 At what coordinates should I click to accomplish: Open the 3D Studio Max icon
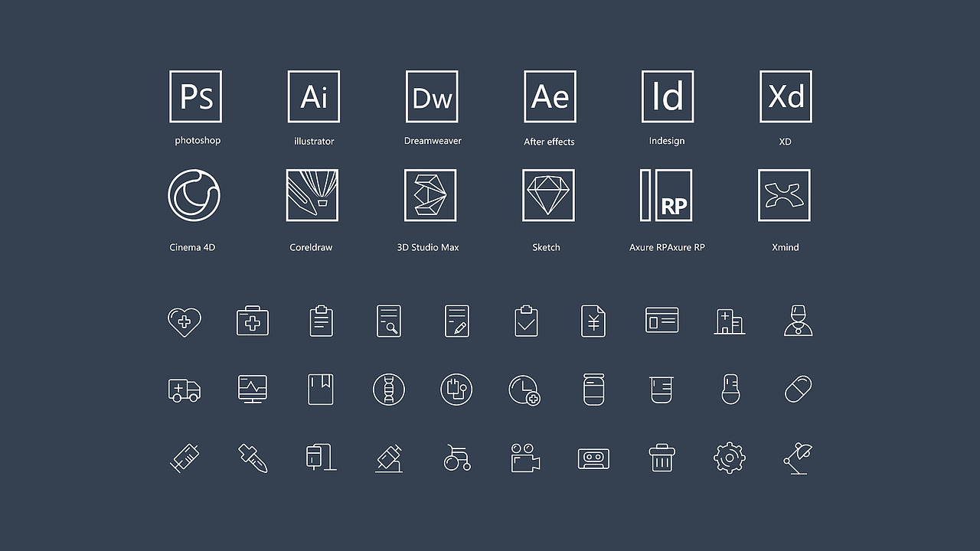[430, 195]
